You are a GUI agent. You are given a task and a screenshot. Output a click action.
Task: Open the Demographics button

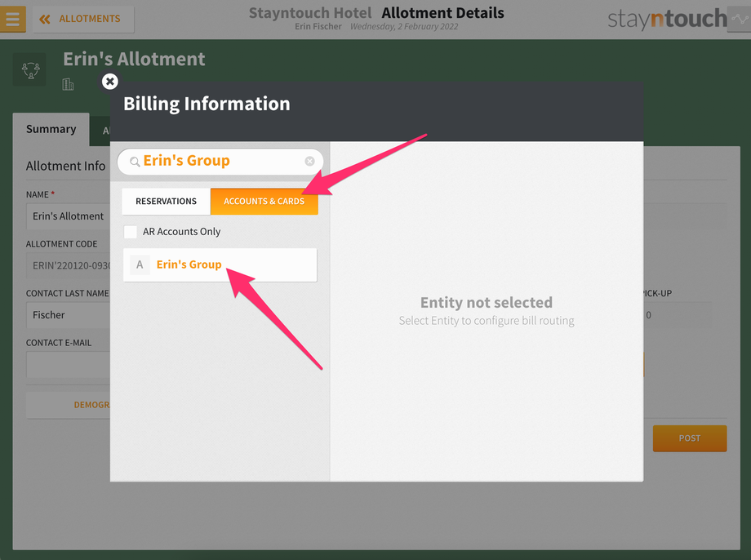pyautogui.click(x=68, y=405)
